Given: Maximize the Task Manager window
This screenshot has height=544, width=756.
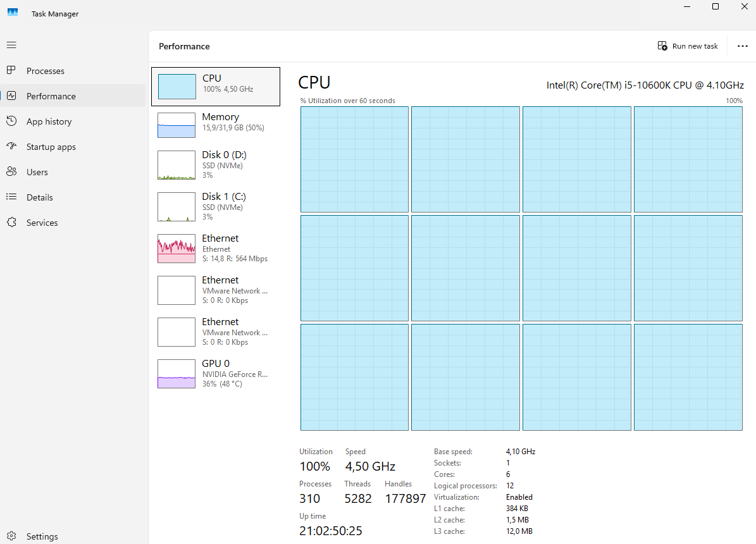Looking at the screenshot, I should [x=716, y=6].
